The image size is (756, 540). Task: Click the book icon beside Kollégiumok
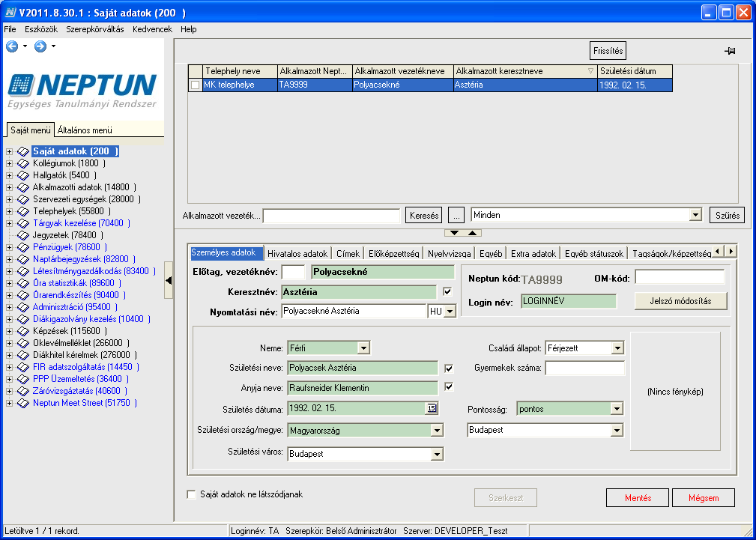click(x=23, y=163)
